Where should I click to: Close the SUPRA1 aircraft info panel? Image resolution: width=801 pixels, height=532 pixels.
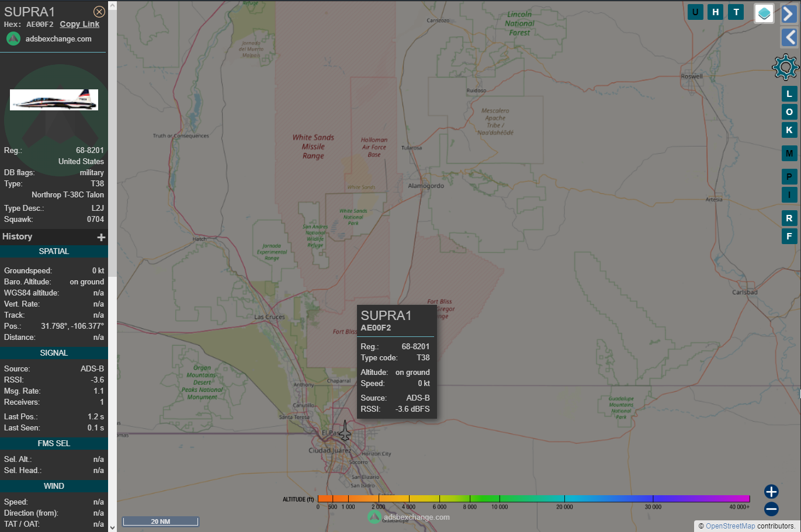(99, 12)
